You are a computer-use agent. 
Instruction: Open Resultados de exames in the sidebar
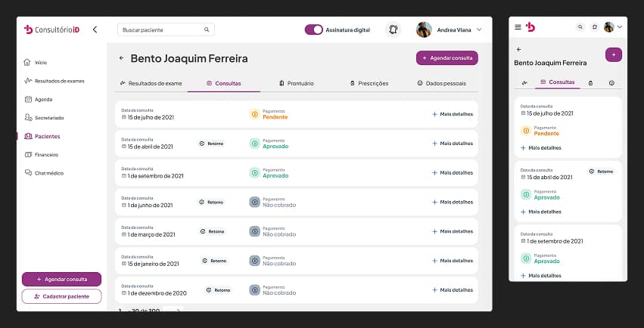[59, 81]
